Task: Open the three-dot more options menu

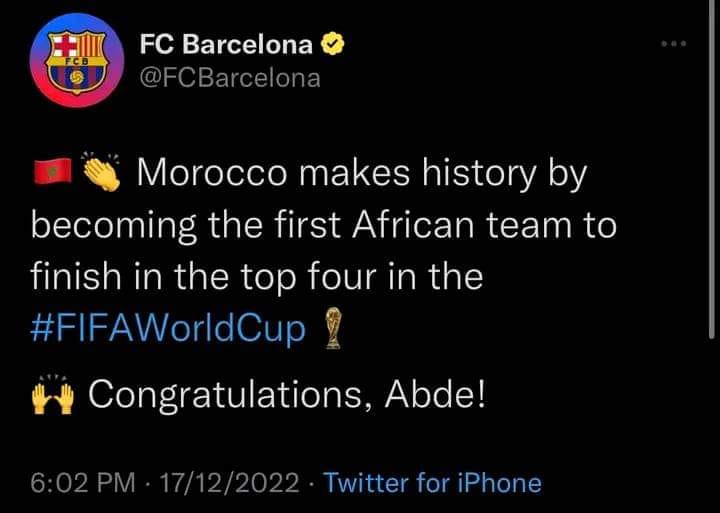Action: click(x=674, y=44)
